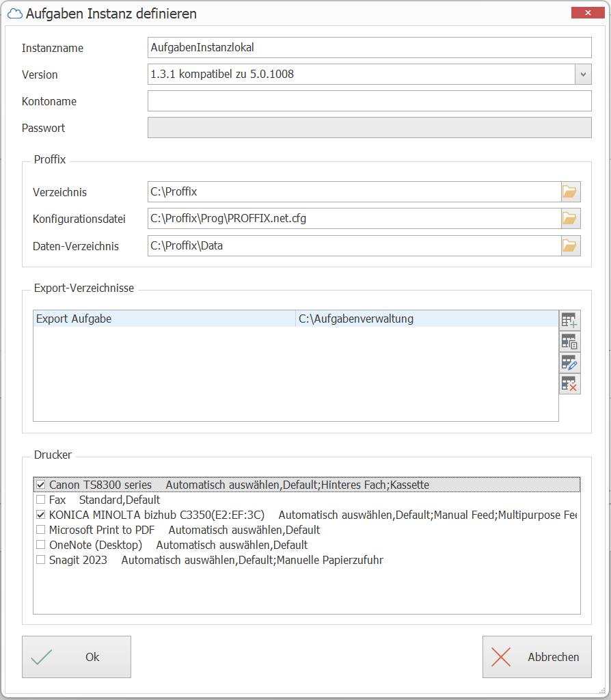Check the OneNote (Desktop) printer
The height and width of the screenshot is (700, 611).
[40, 545]
